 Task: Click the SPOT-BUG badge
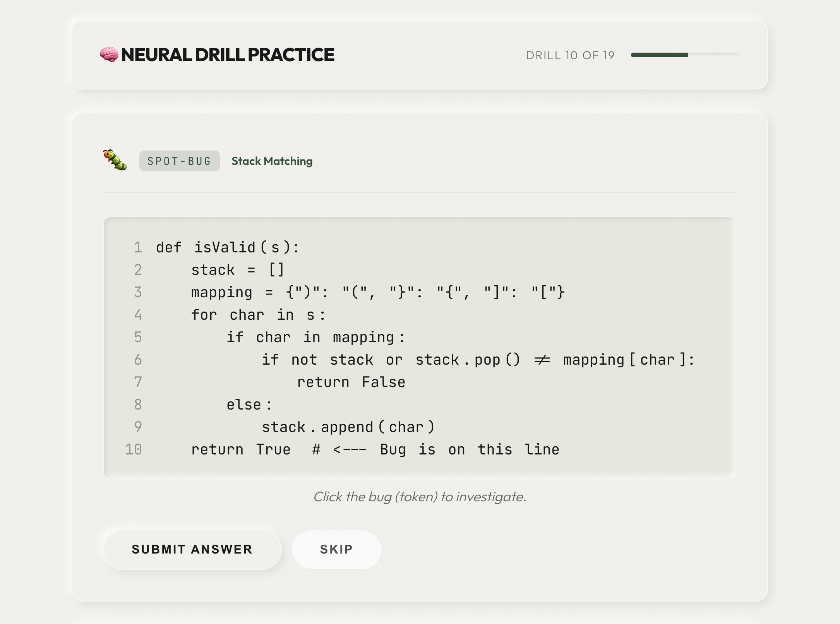pos(179,161)
